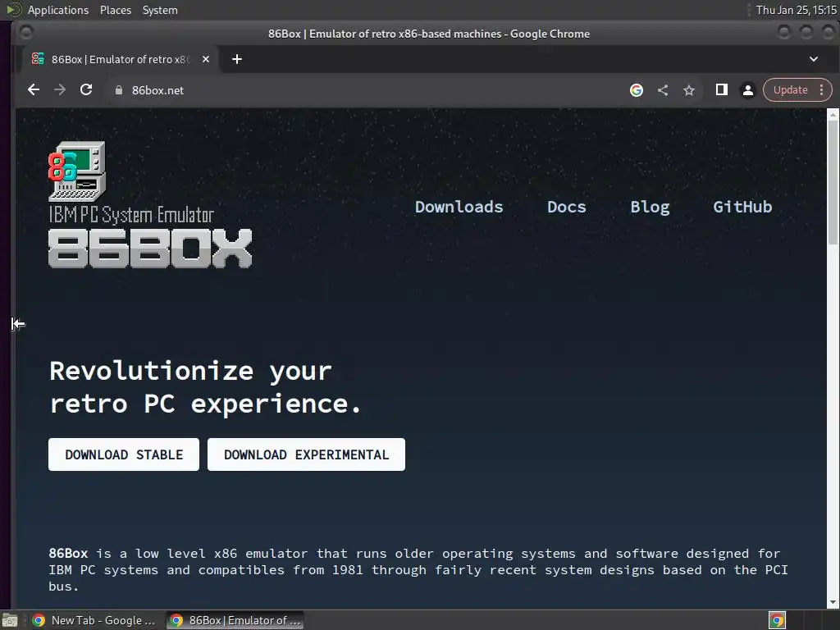Open the Chrome profile avatar

[748, 90]
